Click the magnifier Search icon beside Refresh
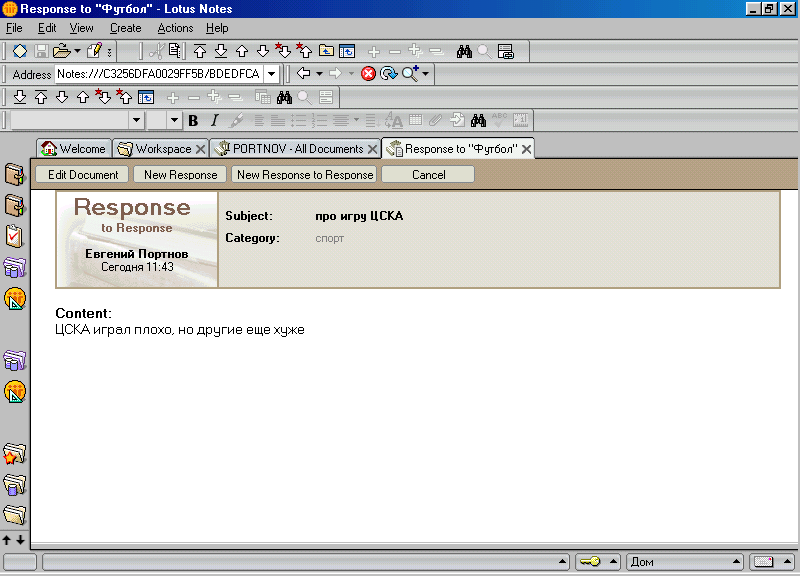This screenshot has height=576, width=800. (410, 73)
